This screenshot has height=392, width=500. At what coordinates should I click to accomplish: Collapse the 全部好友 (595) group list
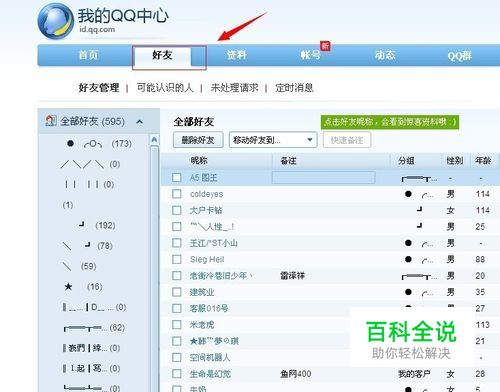[x=140, y=122]
